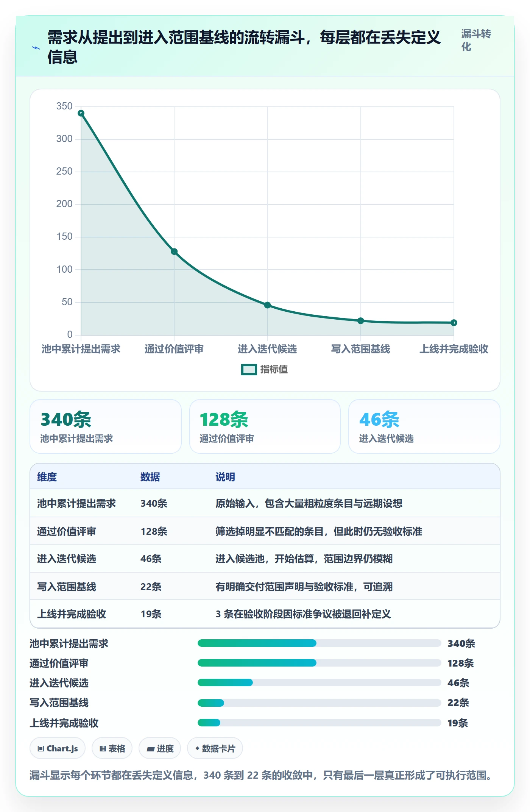Screen dimensions: 530x812
Task: Click the 128条 data card
Action: coord(265,426)
